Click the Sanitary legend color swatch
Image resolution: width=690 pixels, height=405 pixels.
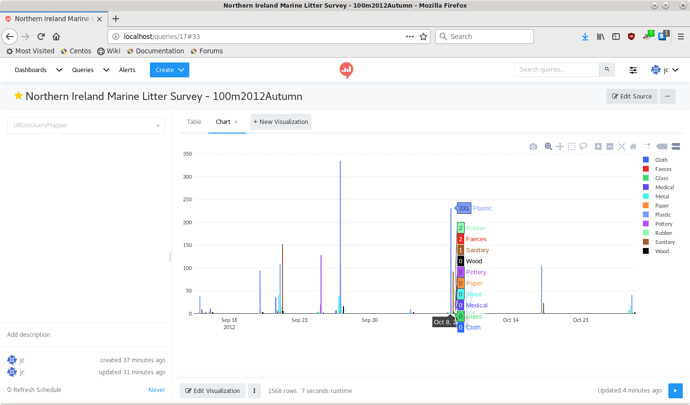tap(646, 242)
